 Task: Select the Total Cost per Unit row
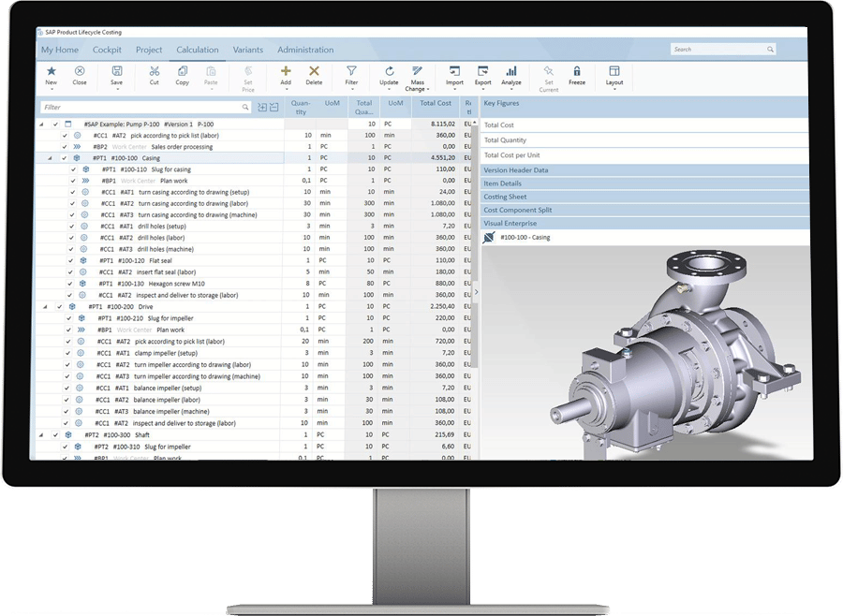click(x=644, y=154)
